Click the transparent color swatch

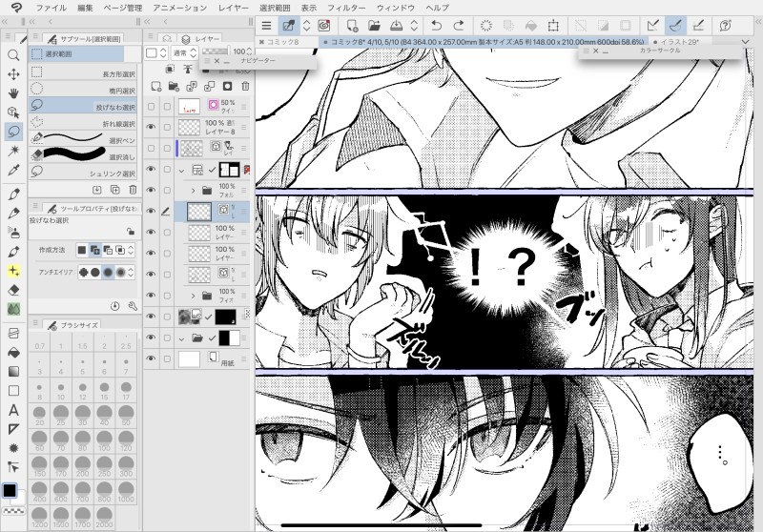(x=13, y=511)
